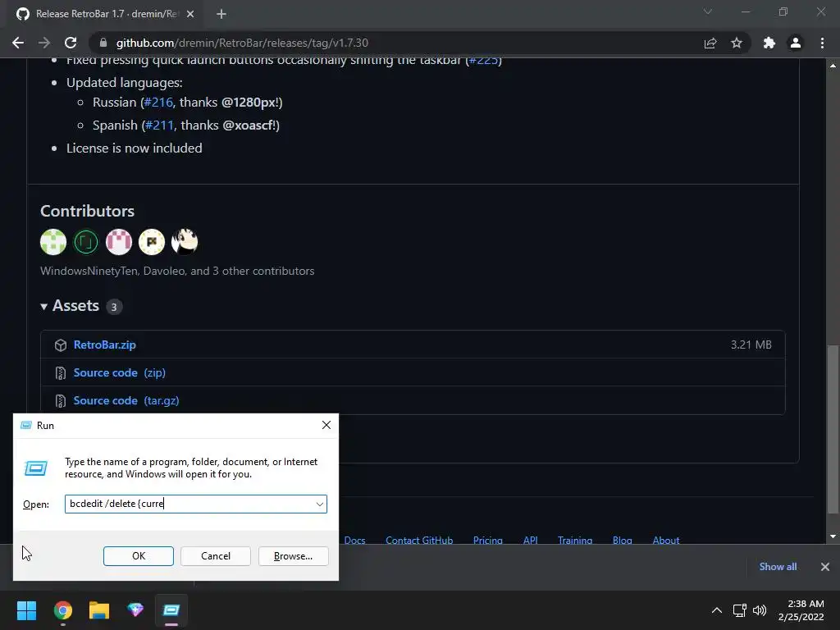Image resolution: width=840 pixels, height=630 pixels.
Task: Open the network status tray icon
Action: click(740, 610)
